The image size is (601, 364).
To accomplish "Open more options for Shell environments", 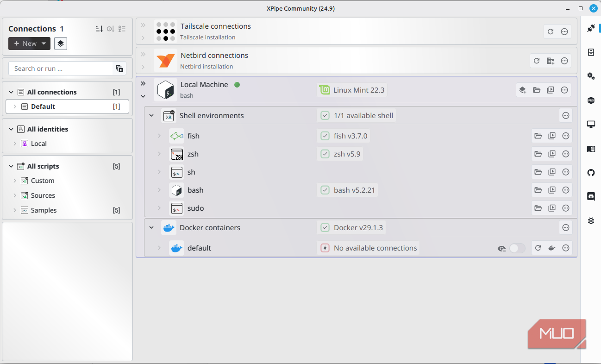I will click(x=566, y=115).
